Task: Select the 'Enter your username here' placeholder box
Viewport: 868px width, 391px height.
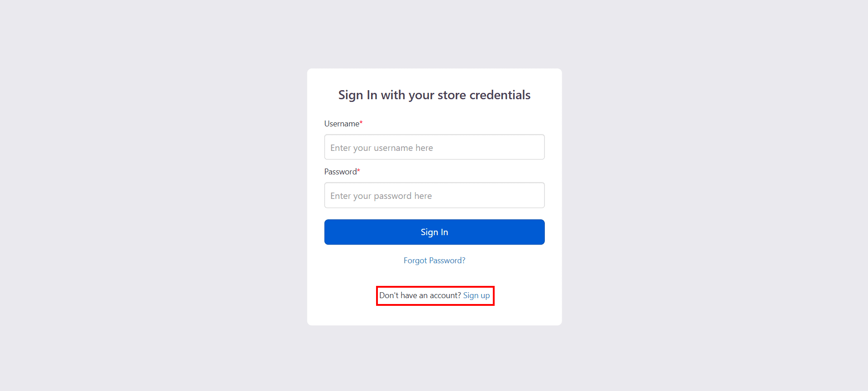Action: [x=434, y=147]
